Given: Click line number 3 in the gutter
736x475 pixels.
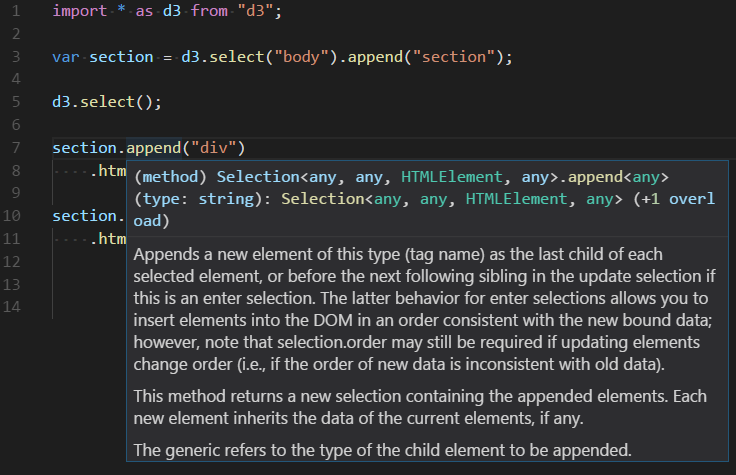Looking at the screenshot, I should pyautogui.click(x=16, y=57).
